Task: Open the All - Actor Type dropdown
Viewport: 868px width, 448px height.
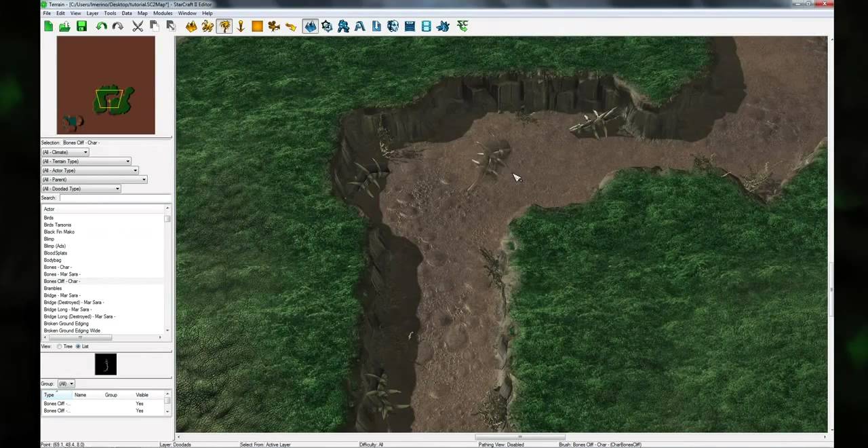Action: pos(90,170)
